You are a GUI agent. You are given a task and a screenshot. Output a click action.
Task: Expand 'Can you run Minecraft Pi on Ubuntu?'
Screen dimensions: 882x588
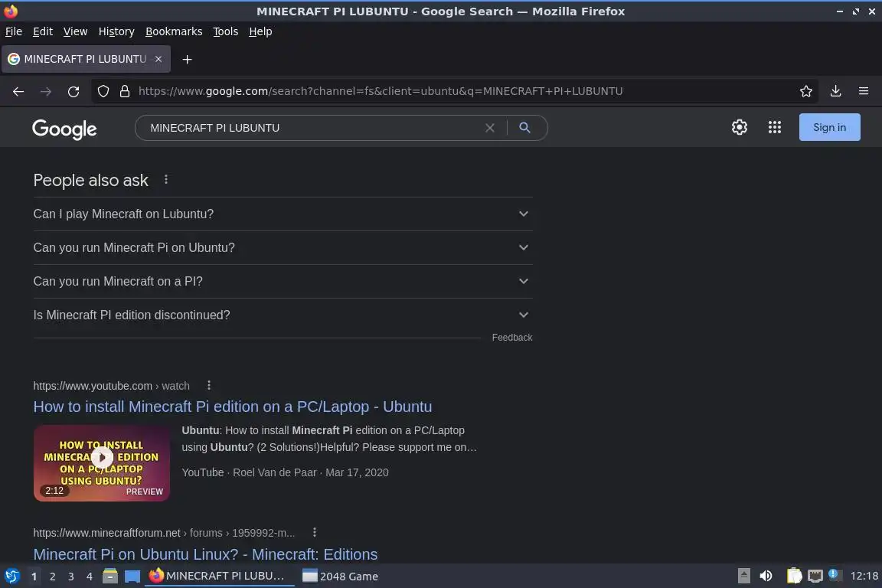tap(283, 247)
